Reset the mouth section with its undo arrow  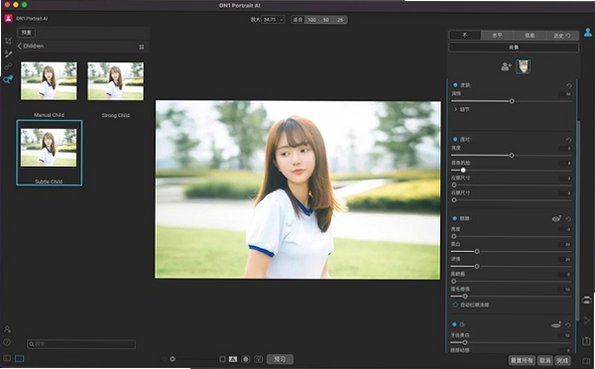[568, 325]
